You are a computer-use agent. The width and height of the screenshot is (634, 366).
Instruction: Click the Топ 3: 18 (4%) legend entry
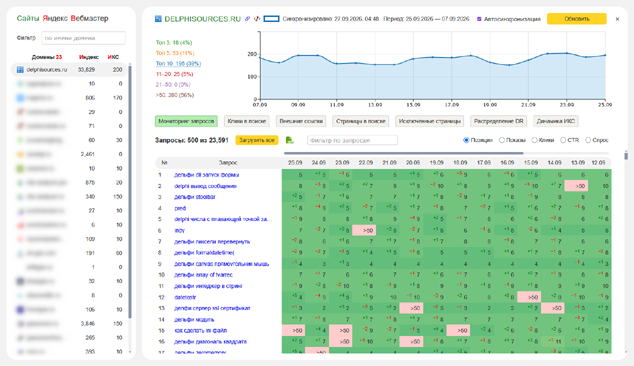(174, 42)
